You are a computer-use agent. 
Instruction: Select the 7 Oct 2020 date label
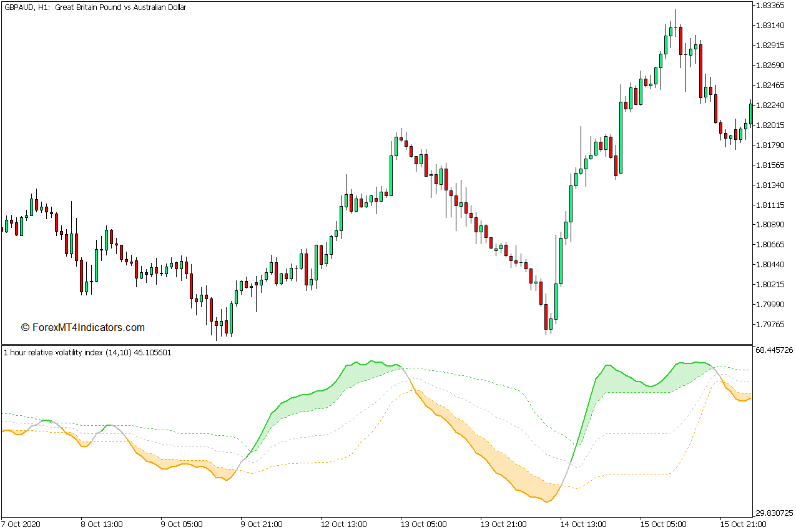pyautogui.click(x=21, y=524)
